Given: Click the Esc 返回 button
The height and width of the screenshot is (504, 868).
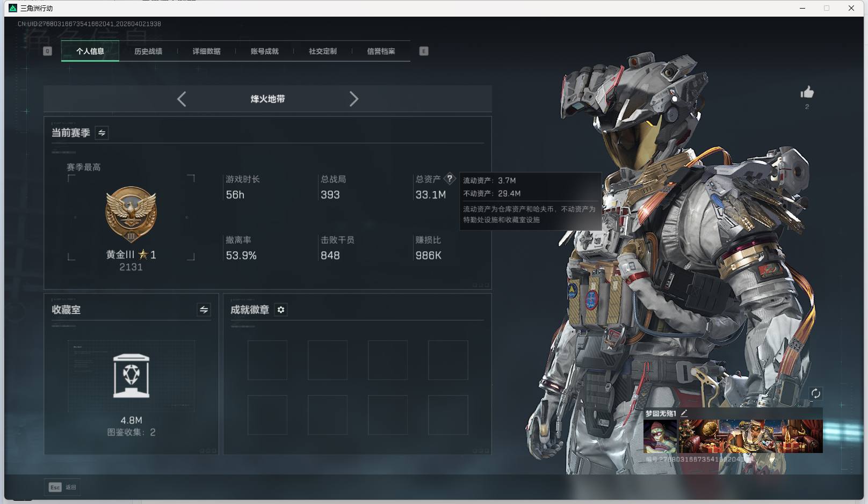Looking at the screenshot, I should 62,487.
